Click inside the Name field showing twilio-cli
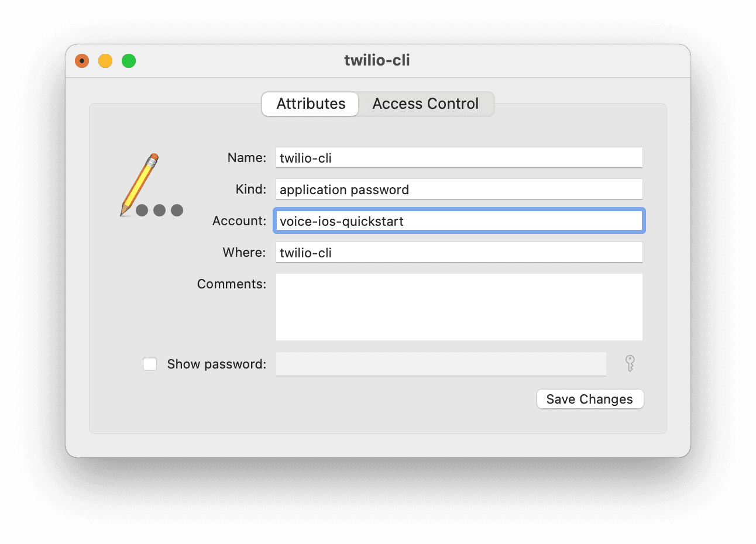Viewport: 756px width, 544px height. (x=459, y=157)
